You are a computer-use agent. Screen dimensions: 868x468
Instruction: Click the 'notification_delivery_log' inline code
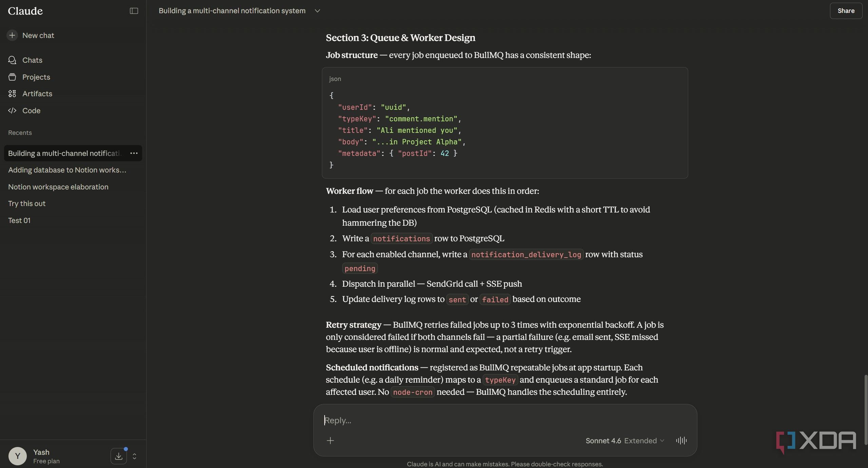(x=526, y=255)
